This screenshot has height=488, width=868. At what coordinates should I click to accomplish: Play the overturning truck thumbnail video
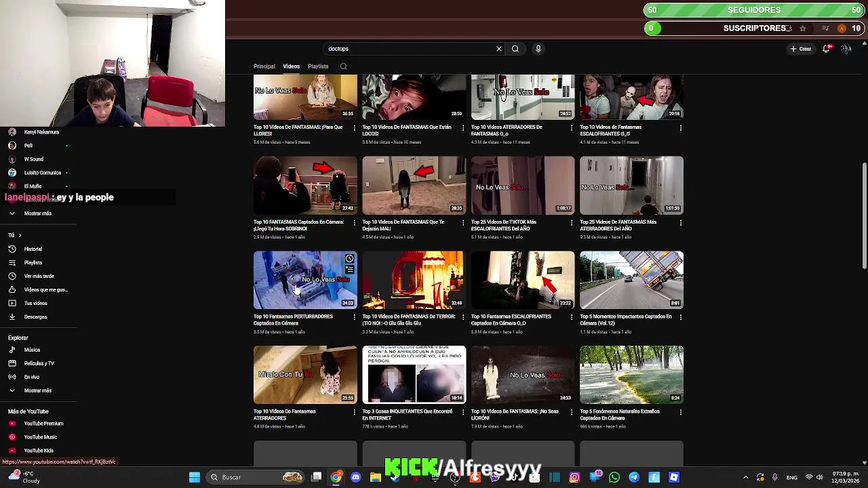(x=631, y=280)
